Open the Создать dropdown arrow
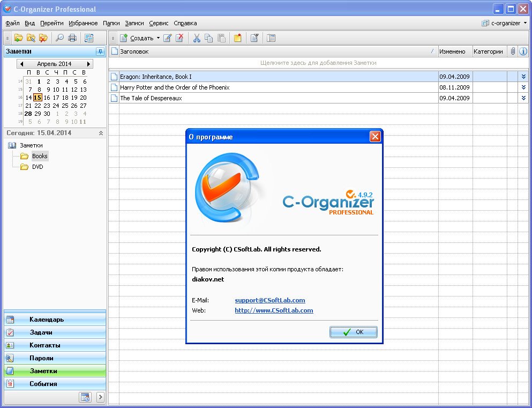532x408 pixels. [x=158, y=38]
